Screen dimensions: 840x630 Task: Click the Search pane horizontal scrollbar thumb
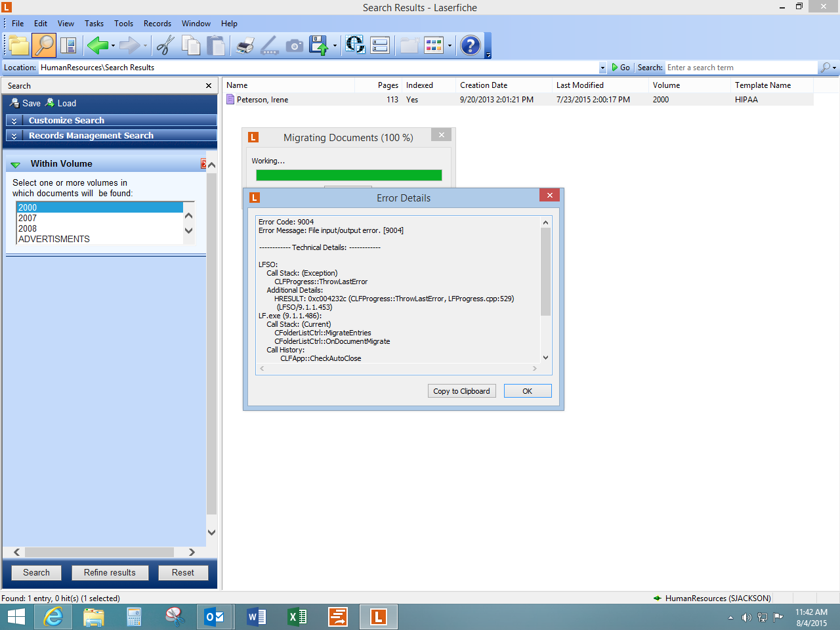point(99,553)
